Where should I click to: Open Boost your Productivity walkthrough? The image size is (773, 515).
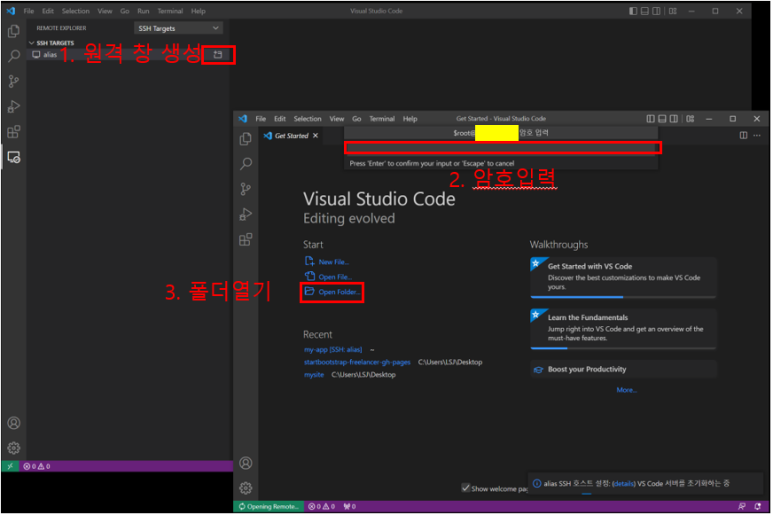623,369
